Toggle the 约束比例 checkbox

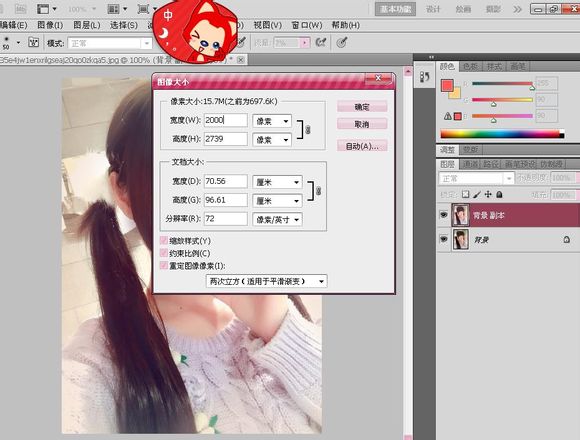(163, 253)
